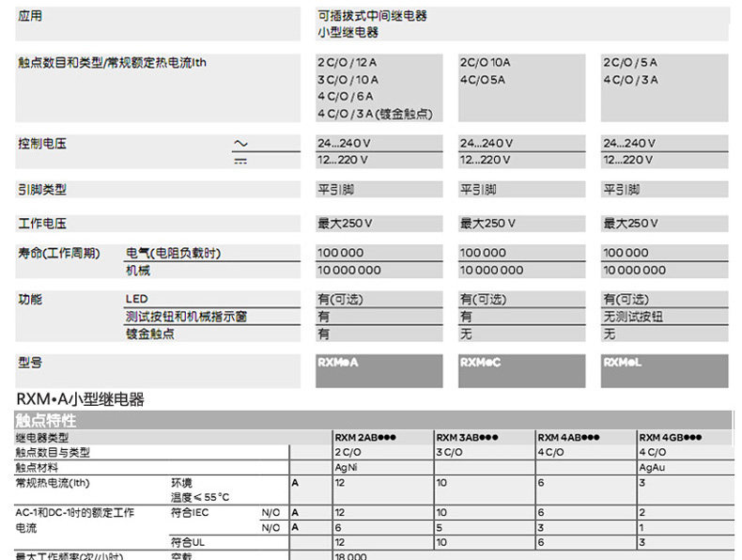Viewport: 742px width, 560px height.
Task: Click the RXM●L model cell
Action: coord(664,370)
